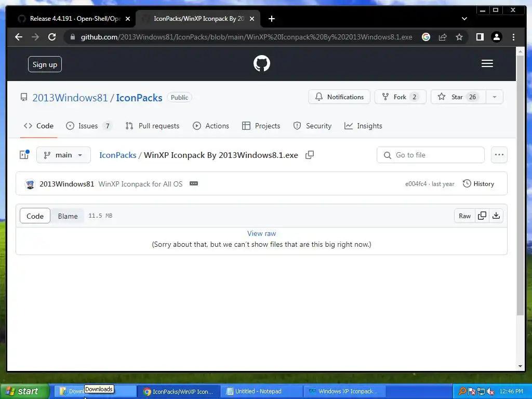Select the Code tab
Screen dimensions: 532x399
click(x=38, y=126)
